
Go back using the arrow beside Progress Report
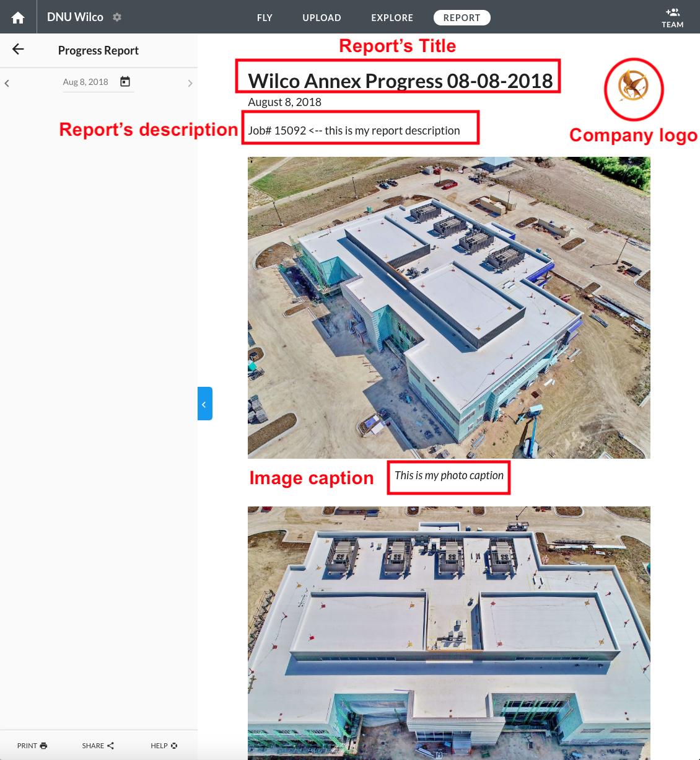(18, 49)
